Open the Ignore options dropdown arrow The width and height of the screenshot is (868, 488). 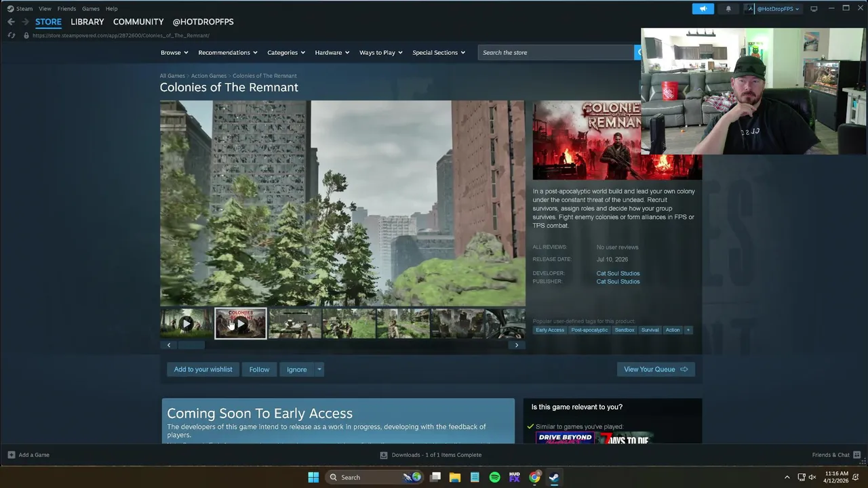coord(319,369)
